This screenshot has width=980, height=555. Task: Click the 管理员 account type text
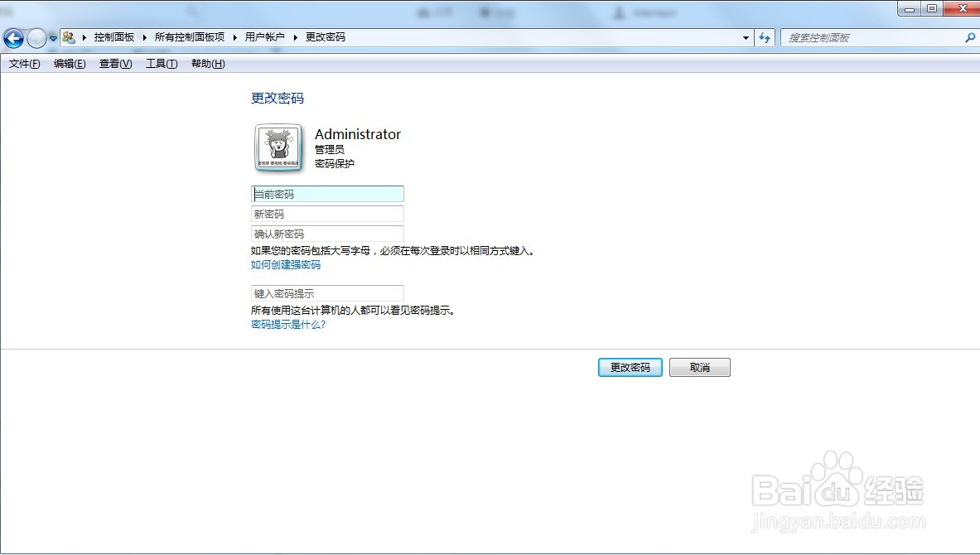click(330, 149)
